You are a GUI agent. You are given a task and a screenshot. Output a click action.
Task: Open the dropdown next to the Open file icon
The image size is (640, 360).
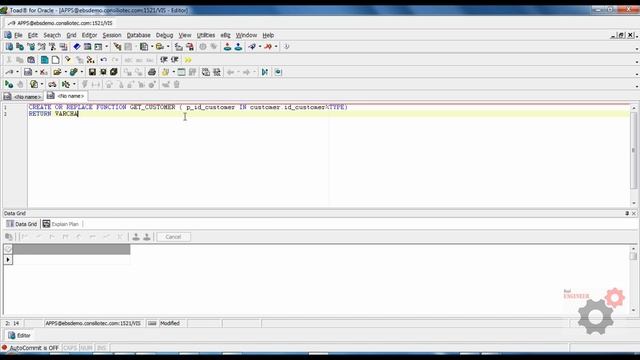click(65, 72)
